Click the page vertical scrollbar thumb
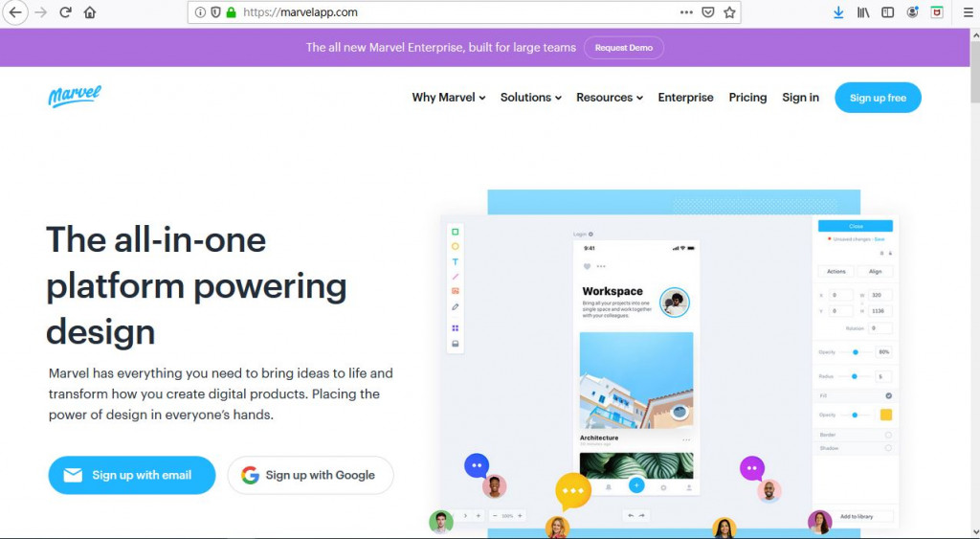980x539 pixels. coord(974,72)
